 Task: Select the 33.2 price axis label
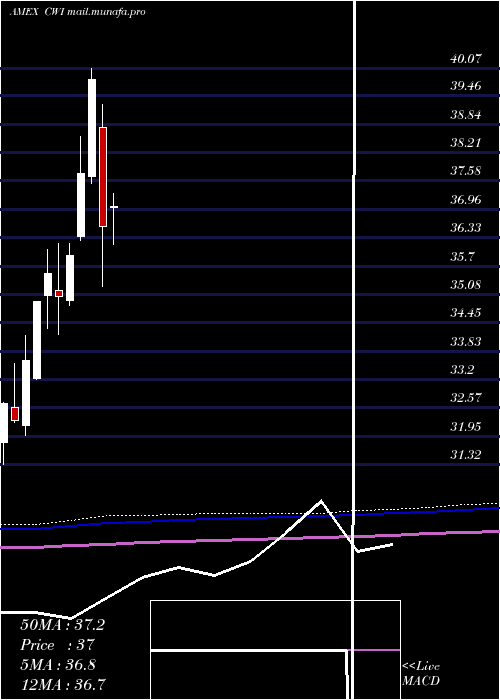462,370
